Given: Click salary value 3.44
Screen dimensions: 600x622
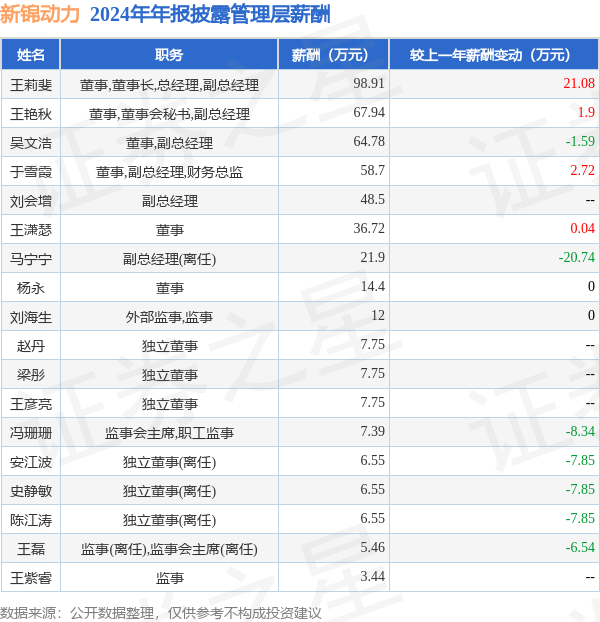Looking at the screenshot, I should click(372, 576).
